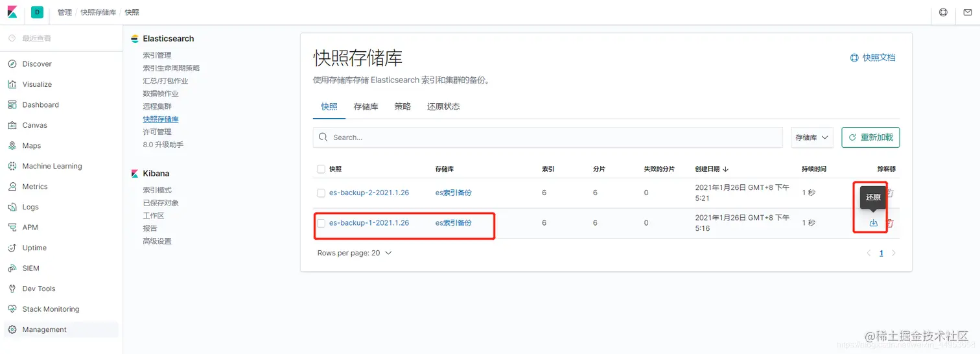Open the help lifebuoy icon in header
Image resolution: width=980 pixels, height=354 pixels.
tap(943, 12)
